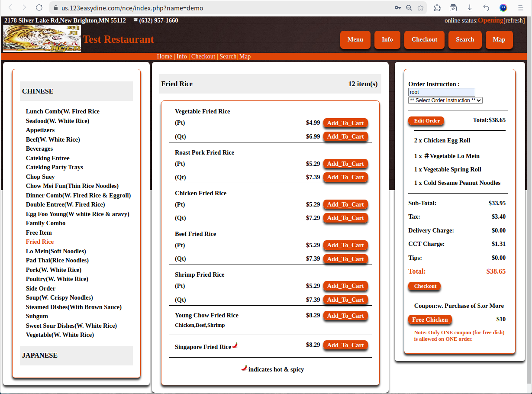Viewport: 532px width, 394px height.
Task: Open the browser hamburger menu
Action: [520, 8]
